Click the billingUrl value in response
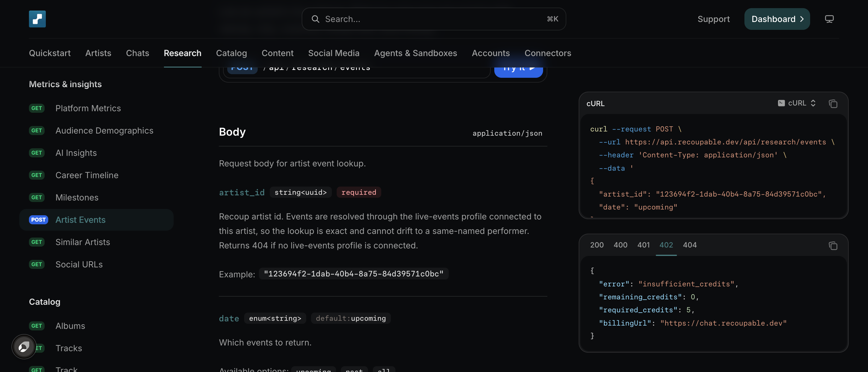The image size is (868, 372). [x=723, y=323]
